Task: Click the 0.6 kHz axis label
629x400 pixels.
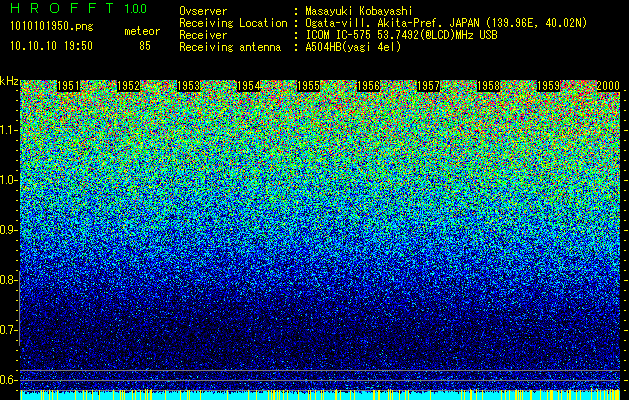Action: click(x=8, y=380)
